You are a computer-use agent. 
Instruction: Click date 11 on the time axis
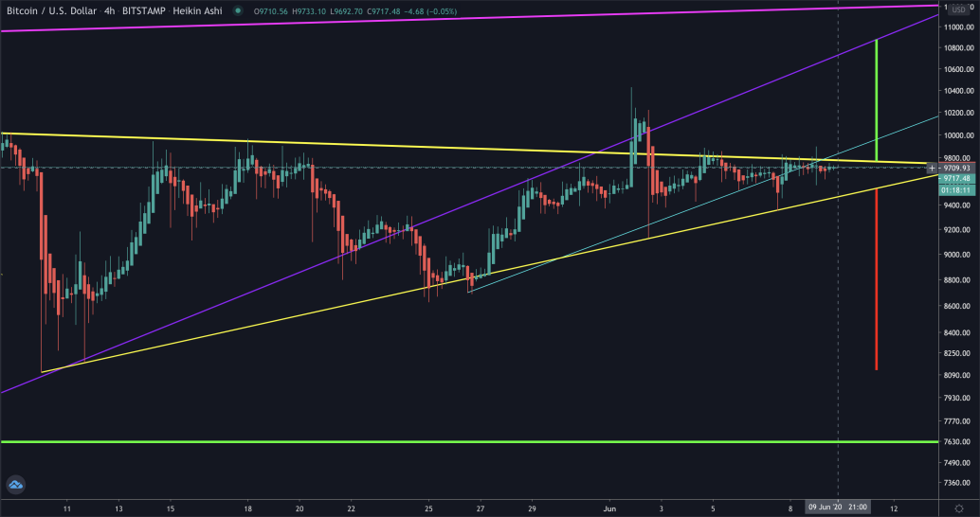(67, 508)
